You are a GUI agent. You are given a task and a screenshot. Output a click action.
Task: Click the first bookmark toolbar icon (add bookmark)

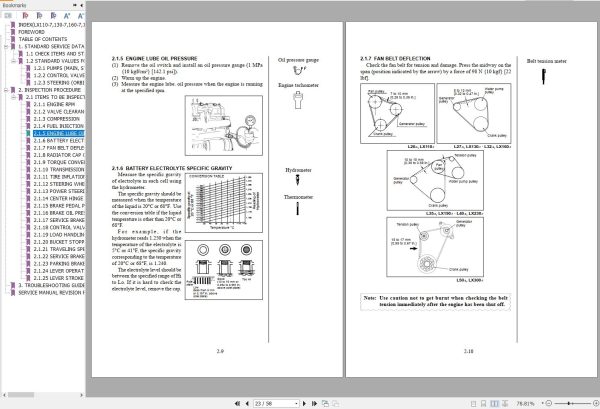point(25,16)
